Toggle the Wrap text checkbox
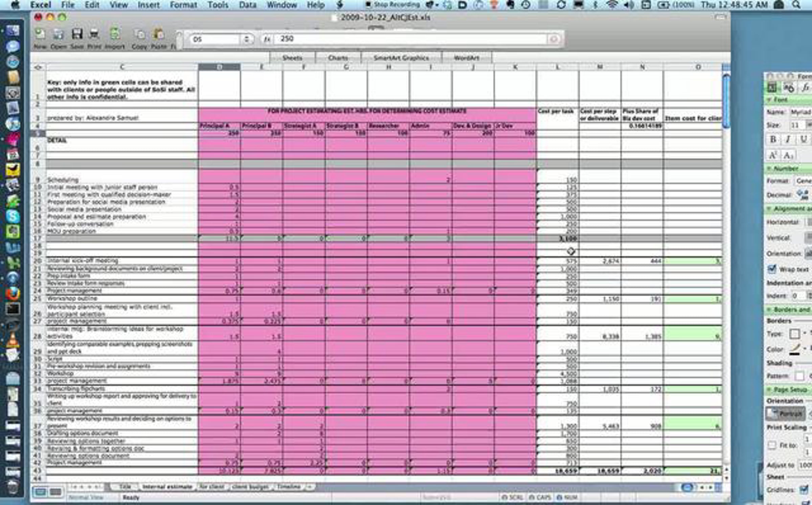812x505 pixels. (772, 269)
